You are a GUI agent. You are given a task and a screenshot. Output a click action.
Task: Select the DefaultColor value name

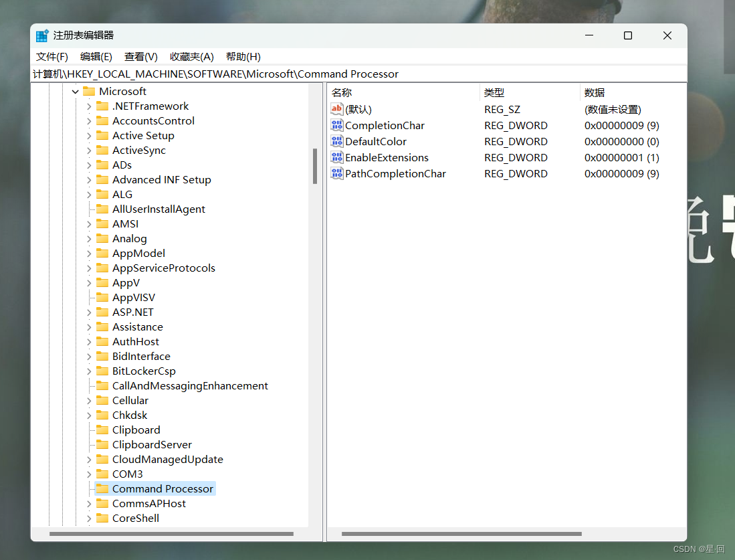376,141
